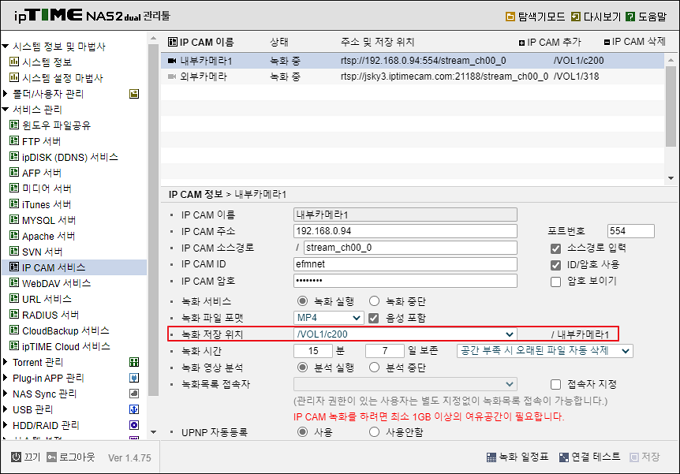
Task: Click the CloudBackup 서비스 icon
Action: point(14,330)
